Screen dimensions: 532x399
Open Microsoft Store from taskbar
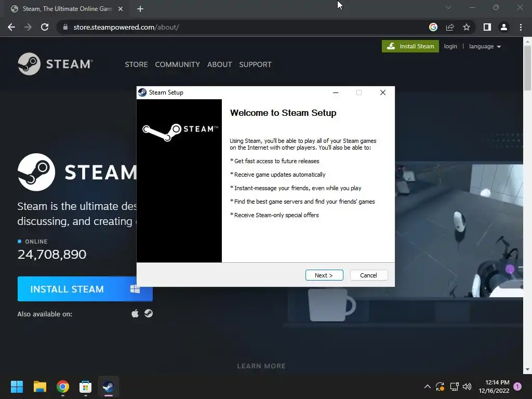pos(86,387)
